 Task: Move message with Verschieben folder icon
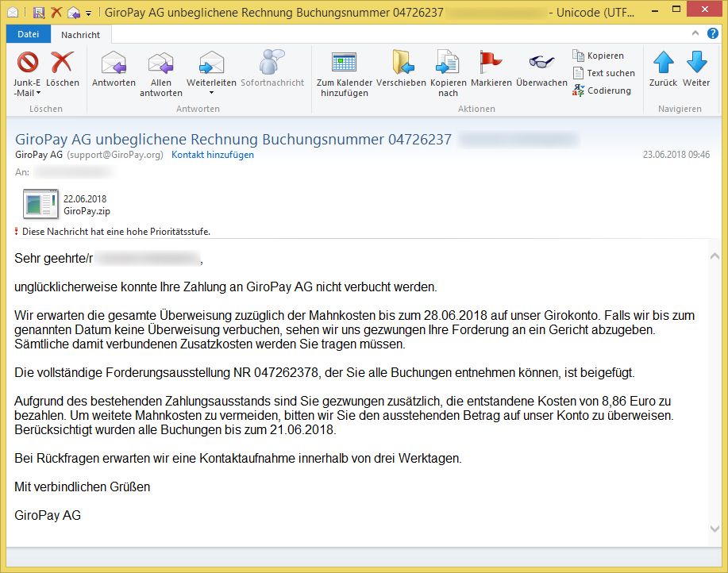pos(402,62)
